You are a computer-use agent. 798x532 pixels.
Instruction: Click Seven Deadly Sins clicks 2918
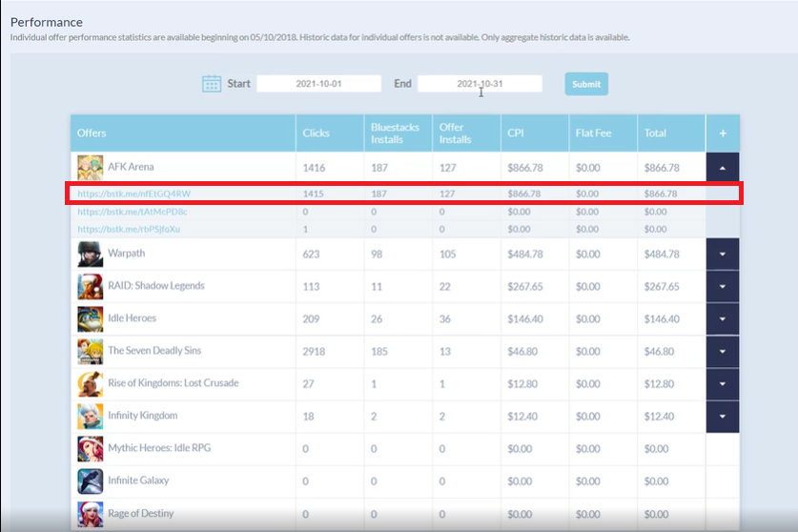point(314,351)
